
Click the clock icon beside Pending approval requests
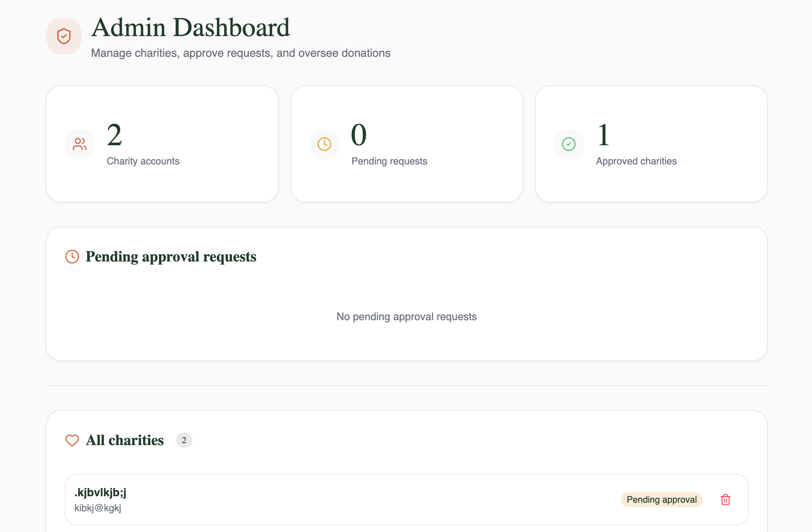click(72, 257)
